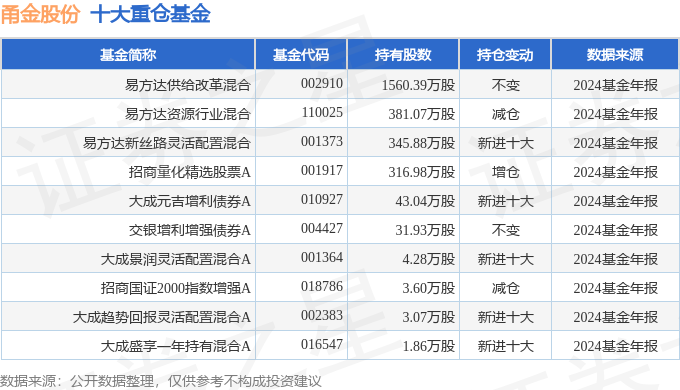Select fund name 大成元吉增利债券A
The image size is (680, 390).
tap(190, 201)
